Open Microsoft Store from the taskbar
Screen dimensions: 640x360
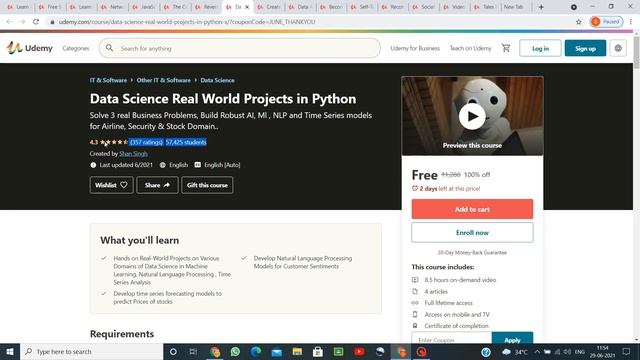click(318, 351)
